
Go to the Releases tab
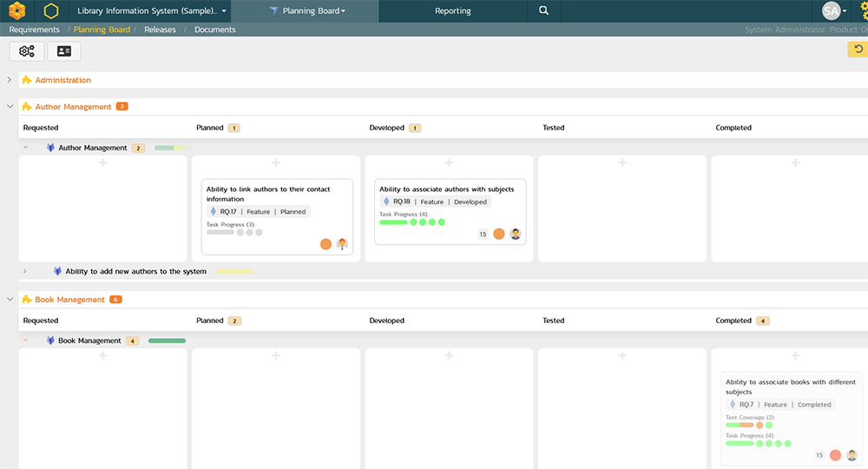point(160,30)
